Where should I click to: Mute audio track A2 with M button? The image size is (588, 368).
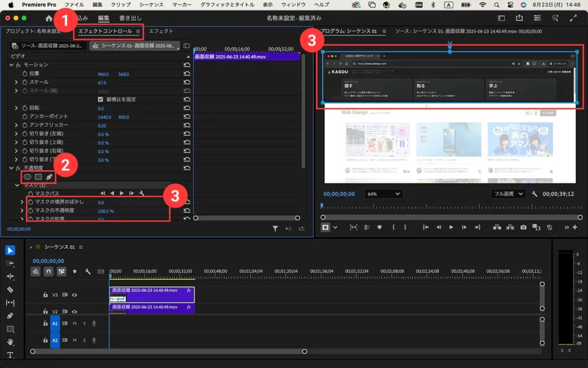[x=75, y=340]
